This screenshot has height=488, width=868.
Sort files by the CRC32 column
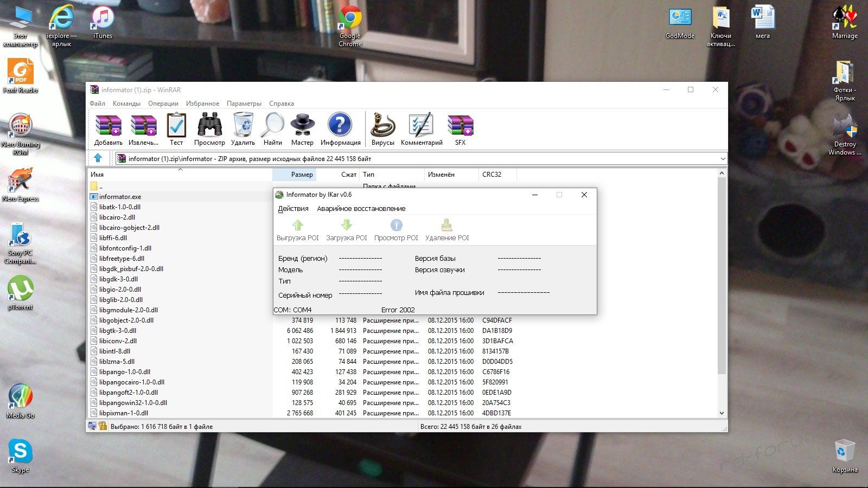tap(492, 175)
